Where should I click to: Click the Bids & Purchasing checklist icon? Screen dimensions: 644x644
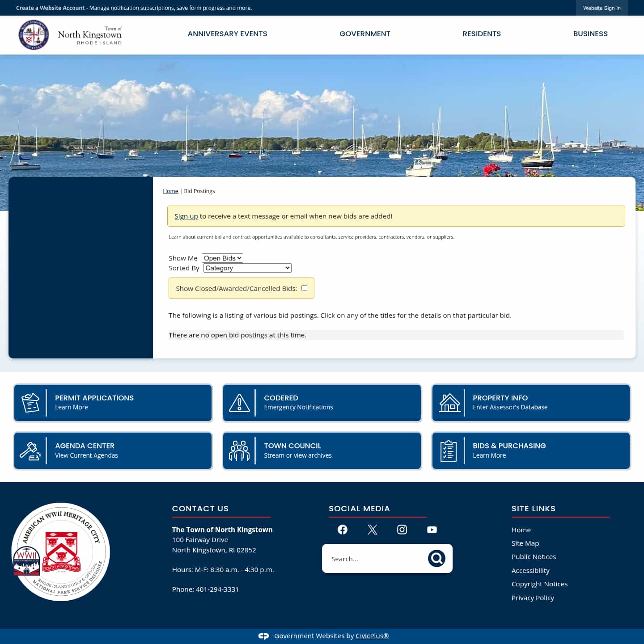[449, 450]
